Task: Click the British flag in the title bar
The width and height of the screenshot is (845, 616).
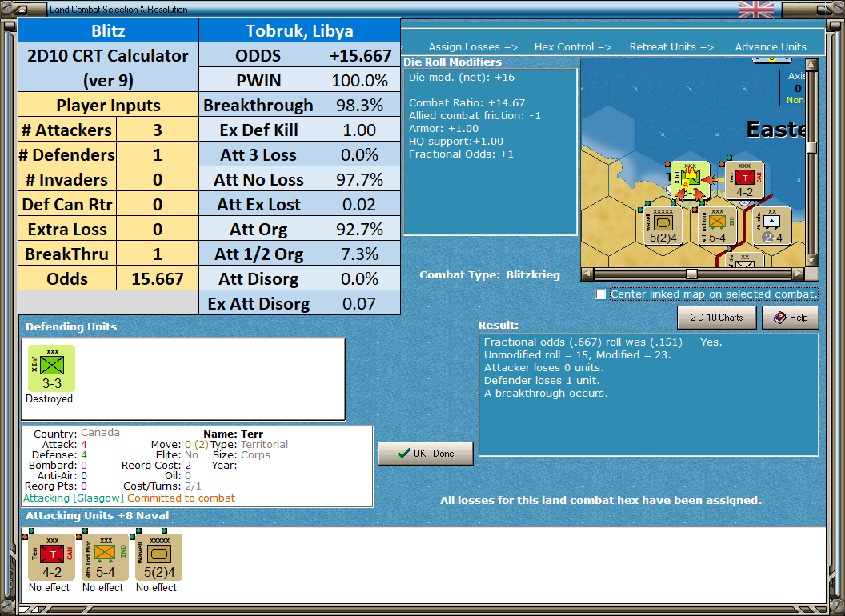Action: (755, 9)
